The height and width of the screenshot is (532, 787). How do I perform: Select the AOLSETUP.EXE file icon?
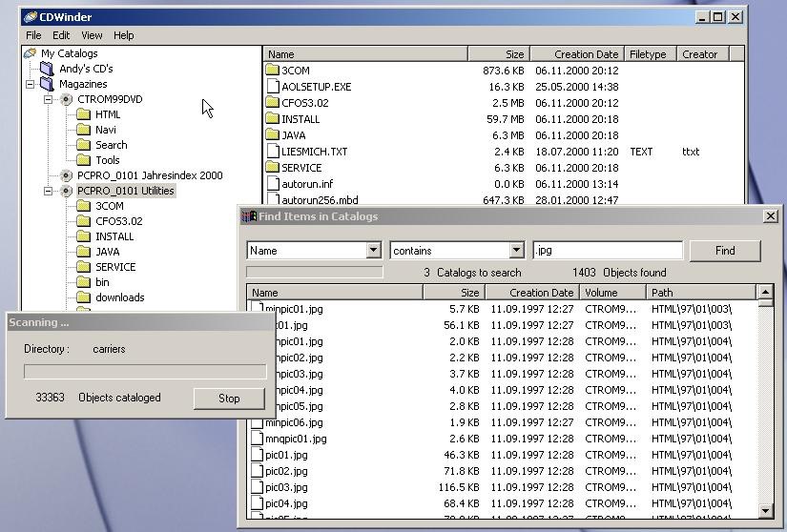click(272, 87)
